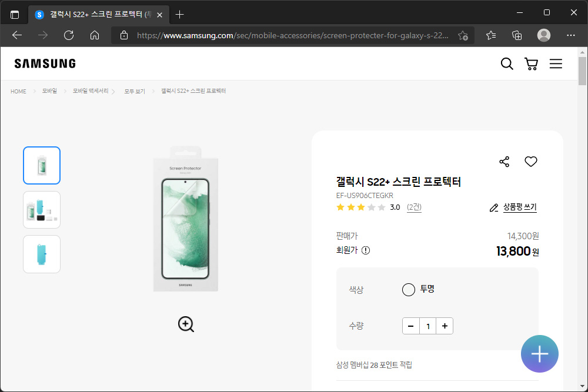Click the browser address bar URL
Screen dimensions: 588x392
tap(292, 36)
